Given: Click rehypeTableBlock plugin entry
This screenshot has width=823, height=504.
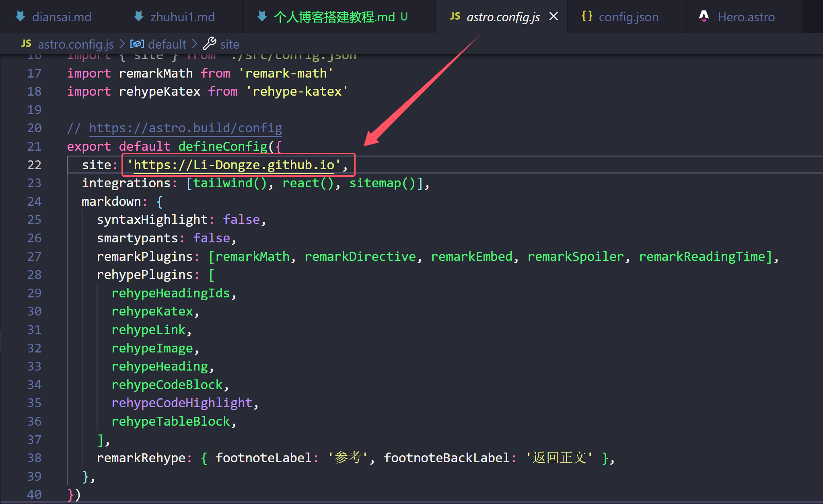Looking at the screenshot, I should (x=171, y=422).
